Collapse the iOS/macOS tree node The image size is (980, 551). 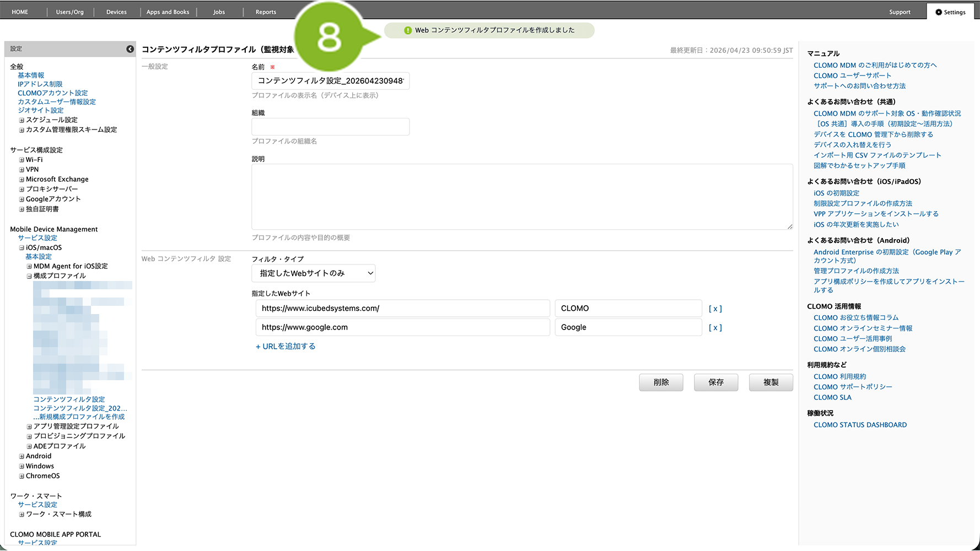[x=21, y=248]
